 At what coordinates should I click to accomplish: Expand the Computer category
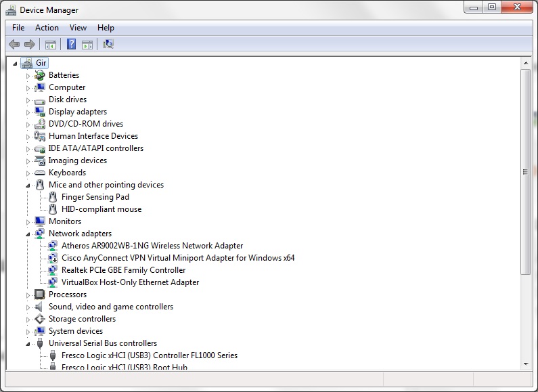[x=28, y=88]
